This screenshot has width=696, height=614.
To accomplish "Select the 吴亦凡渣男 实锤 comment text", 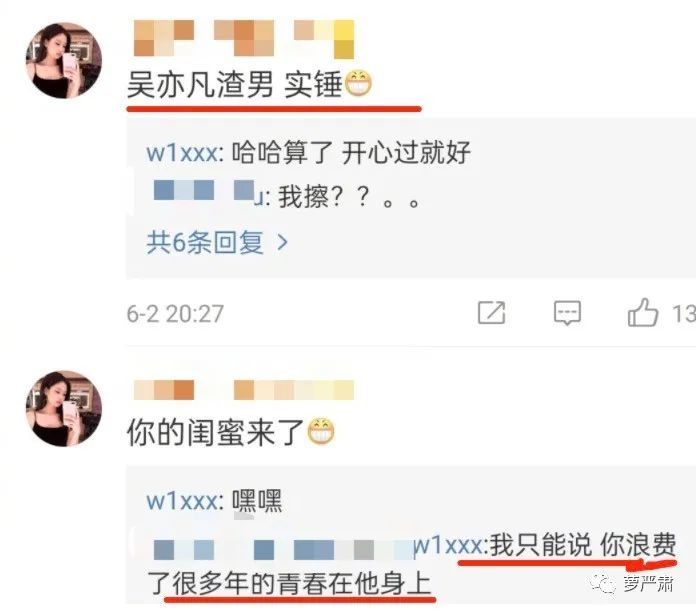I will (x=234, y=85).
